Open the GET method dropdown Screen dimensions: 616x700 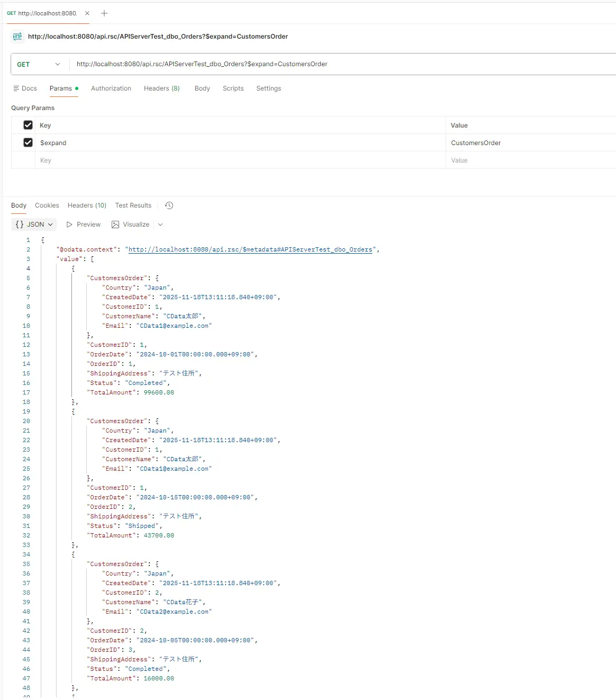40,64
